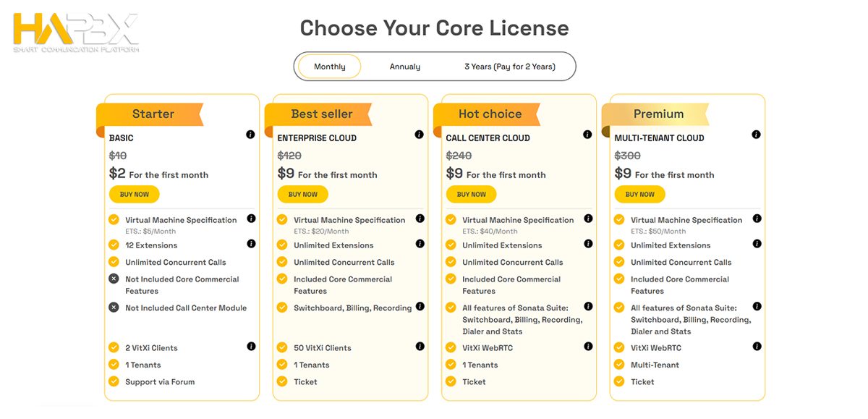Choose 3 Years (Pay for 2 Years) tab
Viewport: 868px width, 419px height.
point(510,67)
